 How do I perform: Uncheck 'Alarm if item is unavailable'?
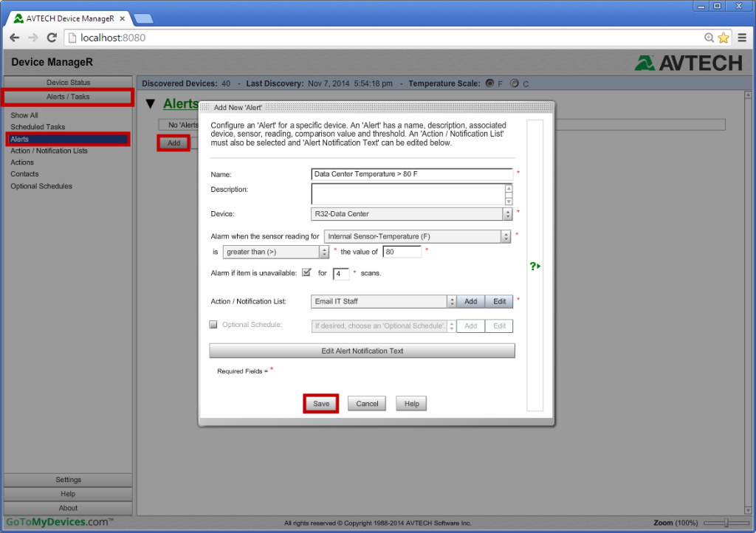[306, 272]
